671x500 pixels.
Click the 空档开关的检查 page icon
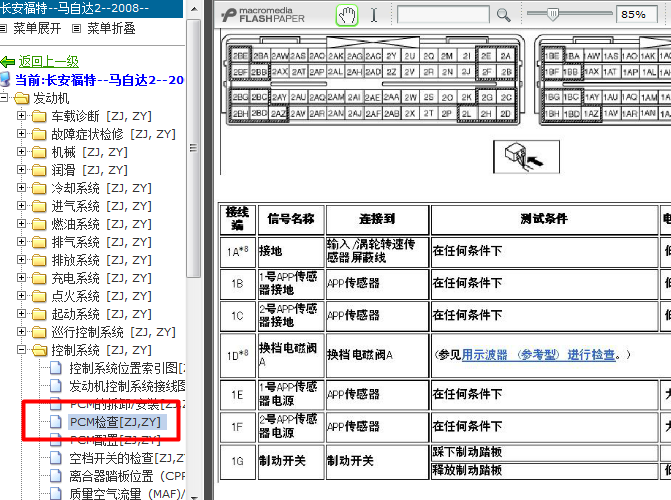[x=56, y=458]
